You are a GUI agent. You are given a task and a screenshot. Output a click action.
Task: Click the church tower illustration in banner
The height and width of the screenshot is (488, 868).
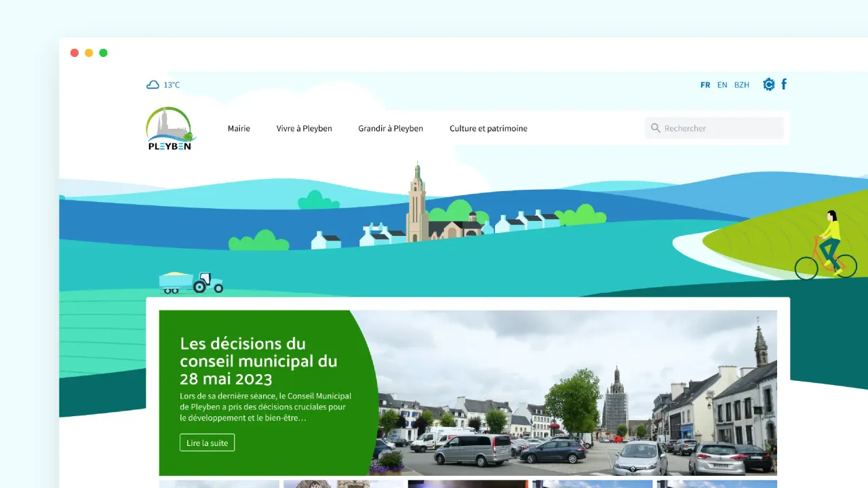[417, 202]
